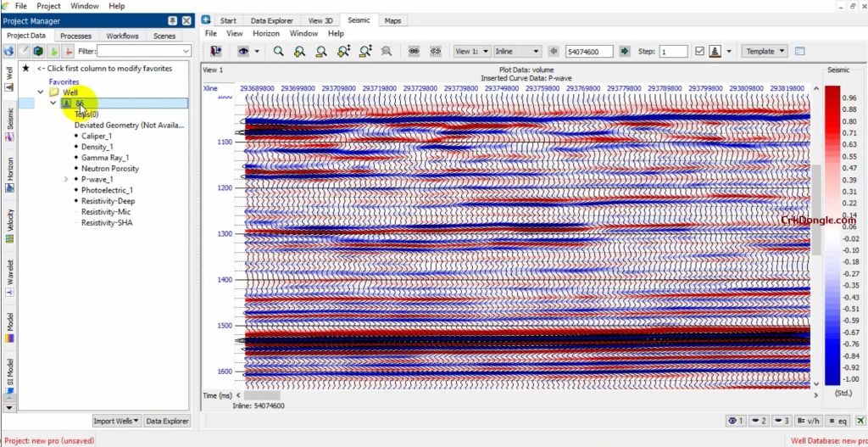Click the Data Explorer button below the tree
Viewport: 868px width, 447px height.
[167, 421]
